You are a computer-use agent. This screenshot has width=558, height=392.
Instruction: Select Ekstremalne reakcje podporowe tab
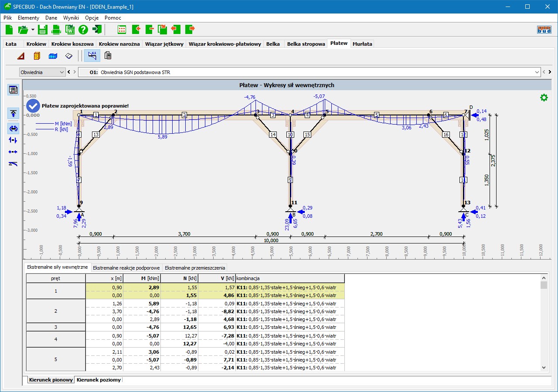pyautogui.click(x=126, y=267)
